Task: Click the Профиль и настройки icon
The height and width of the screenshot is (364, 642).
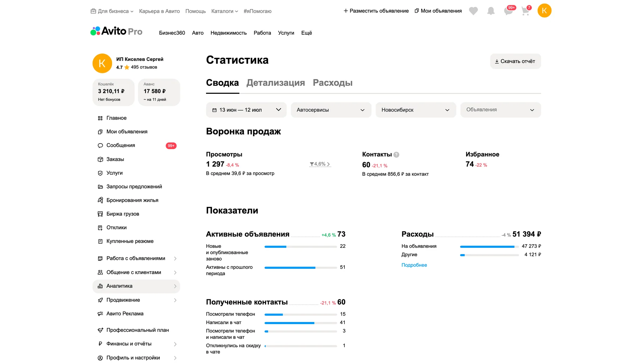Action: click(x=100, y=358)
